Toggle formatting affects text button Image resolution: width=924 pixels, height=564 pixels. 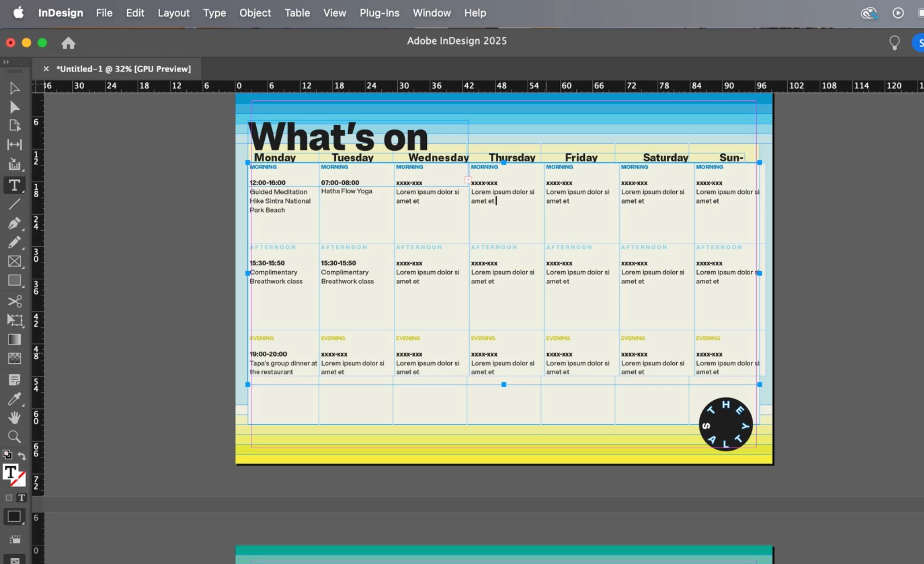click(x=21, y=498)
